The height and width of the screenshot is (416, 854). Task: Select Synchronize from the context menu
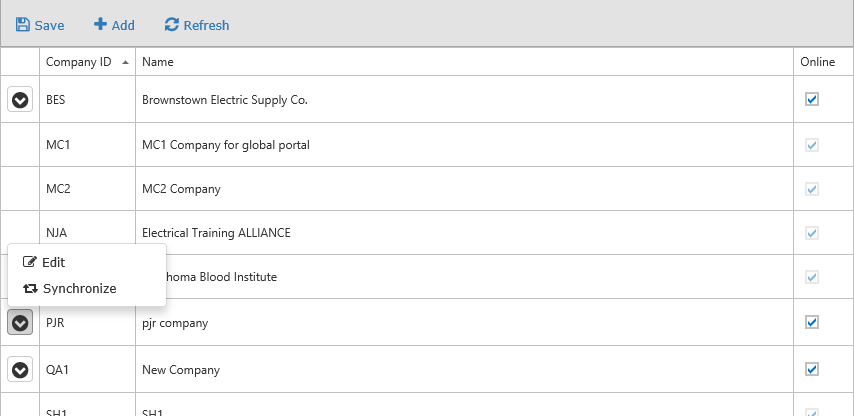[79, 289]
